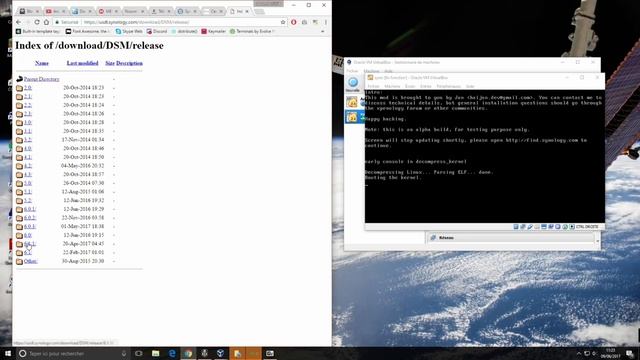This screenshot has height=360, width=640.
Task: Go up to Parent Directory
Action: tap(41, 79)
